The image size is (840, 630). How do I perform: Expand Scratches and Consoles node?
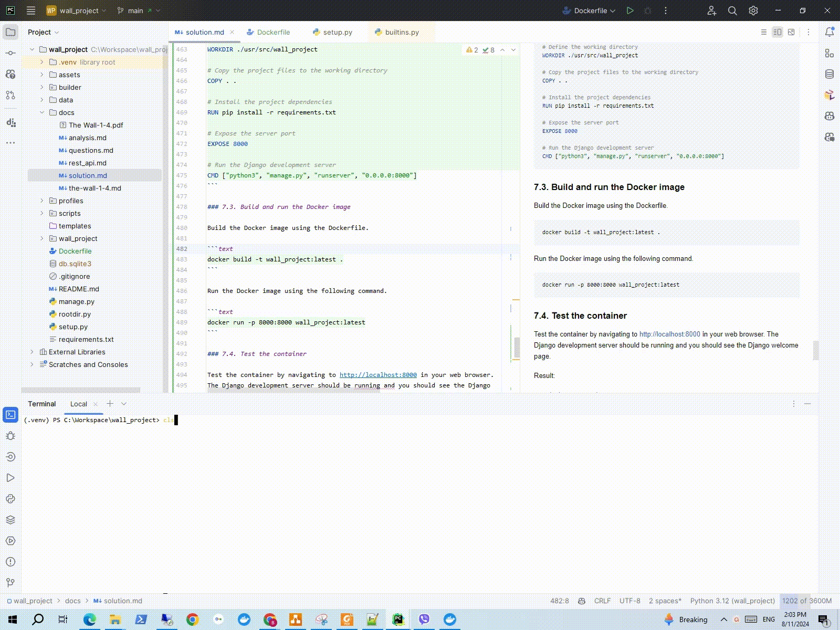click(x=32, y=364)
